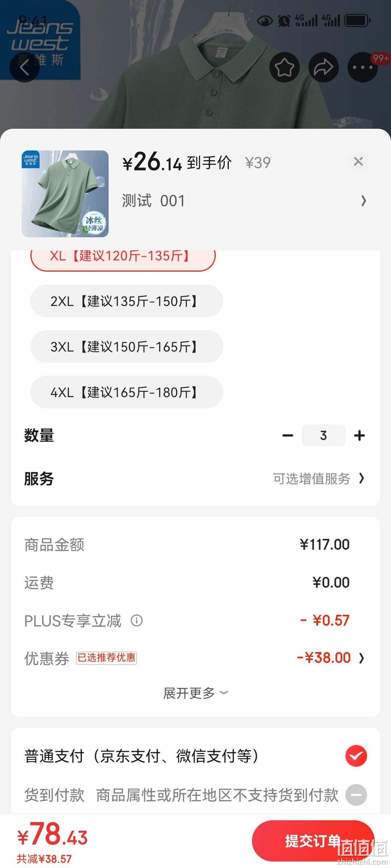391x868 pixels.
Task: Open coupon details -¥38.00
Action: pyautogui.click(x=330, y=658)
